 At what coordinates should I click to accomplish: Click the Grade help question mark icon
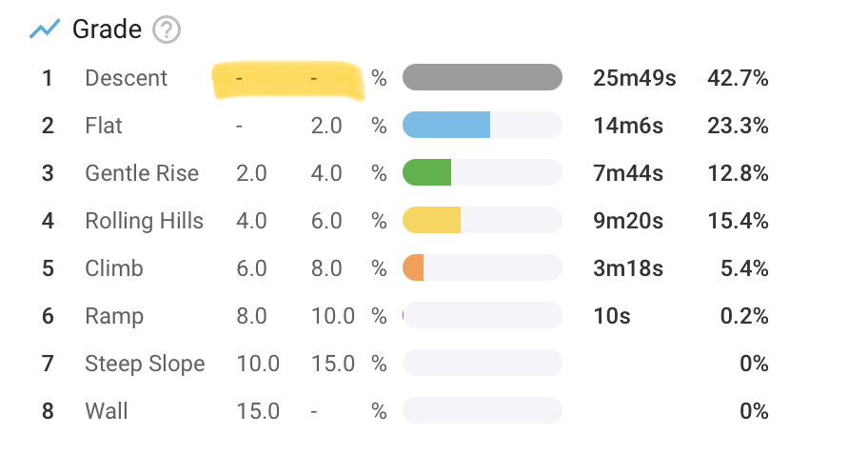coord(168,30)
